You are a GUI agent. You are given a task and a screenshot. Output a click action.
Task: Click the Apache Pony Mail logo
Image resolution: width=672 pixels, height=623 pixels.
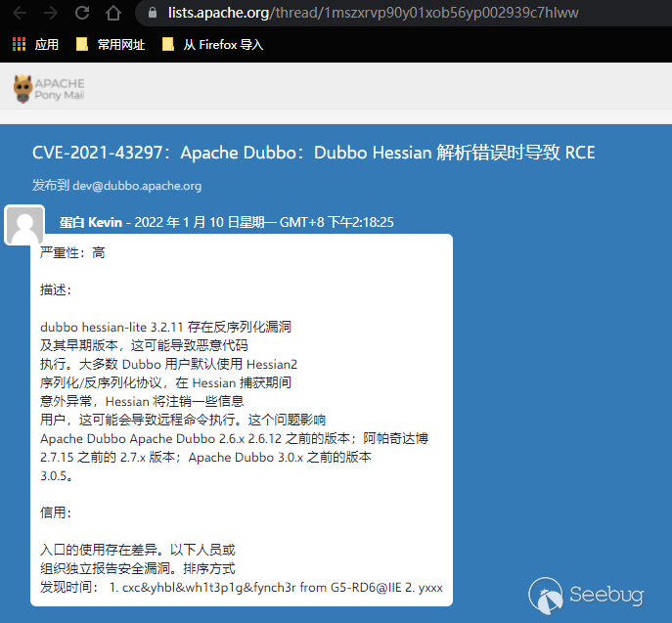pyautogui.click(x=49, y=89)
